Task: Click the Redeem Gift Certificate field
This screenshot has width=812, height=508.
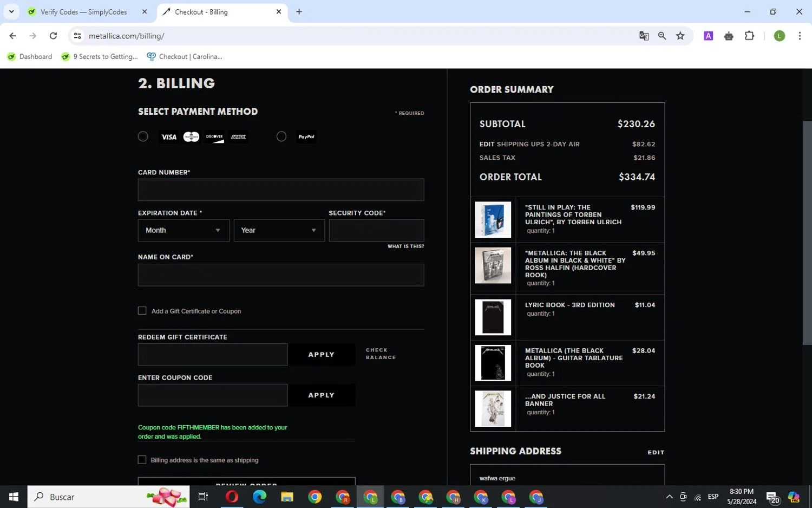Action: pos(213,355)
